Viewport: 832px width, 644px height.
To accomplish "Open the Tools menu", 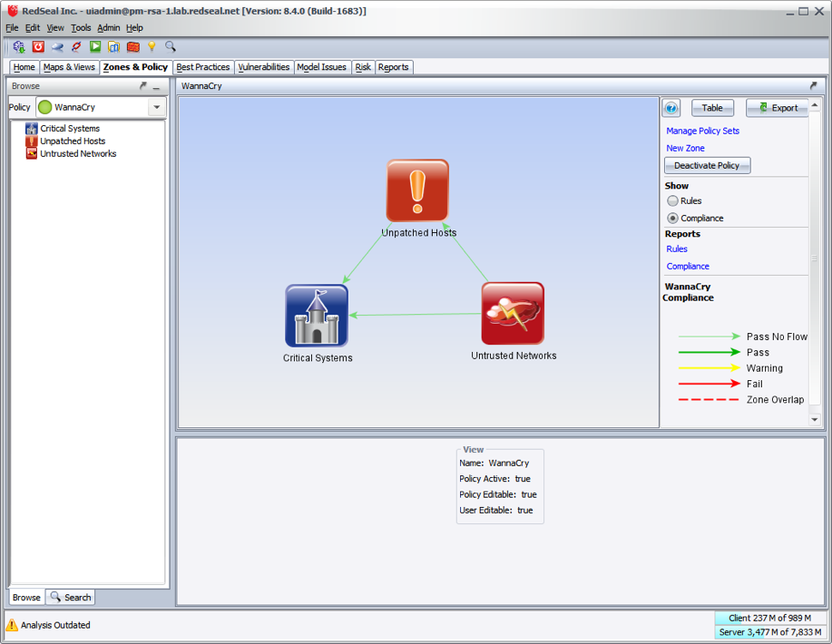I will click(x=81, y=27).
